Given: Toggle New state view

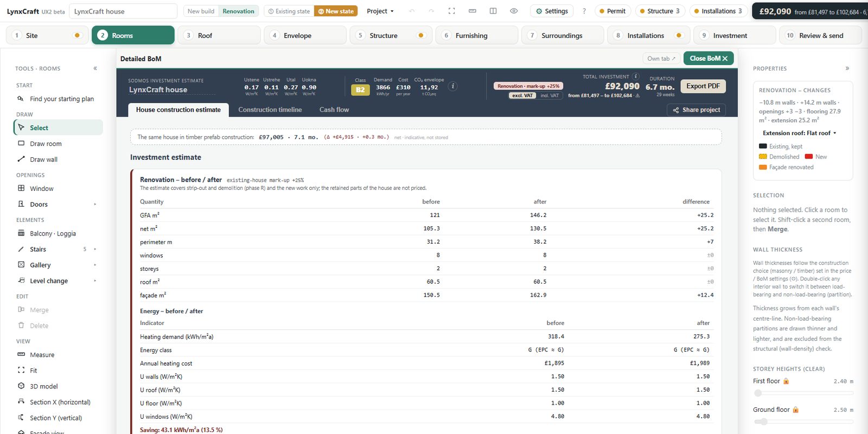Looking at the screenshot, I should pyautogui.click(x=336, y=11).
